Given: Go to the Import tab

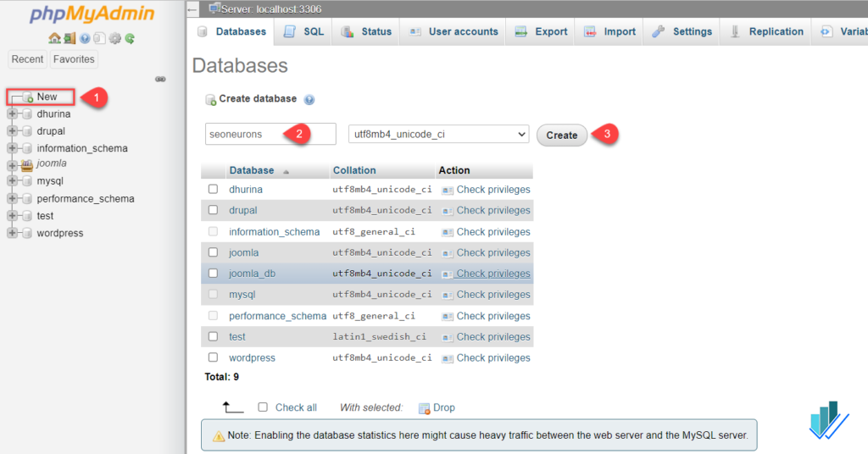Looking at the screenshot, I should (x=609, y=32).
